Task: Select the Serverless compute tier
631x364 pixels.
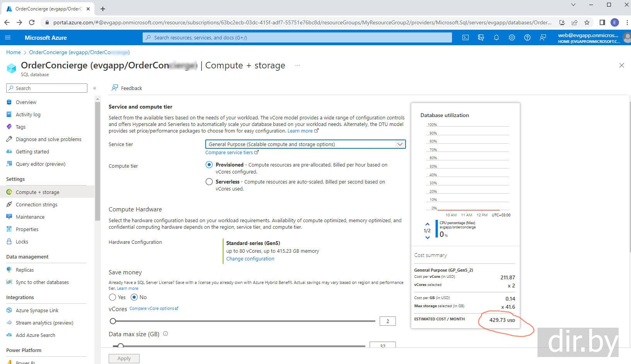Action: tap(209, 182)
